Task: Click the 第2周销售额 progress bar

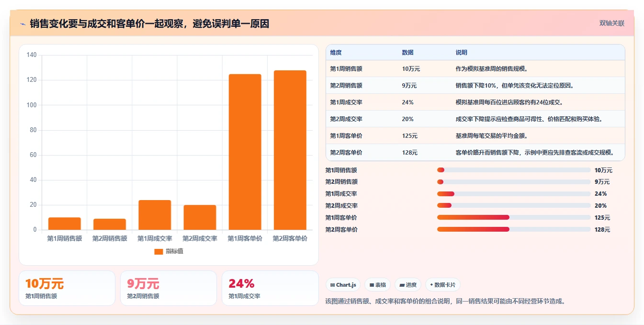Action: 514,182
